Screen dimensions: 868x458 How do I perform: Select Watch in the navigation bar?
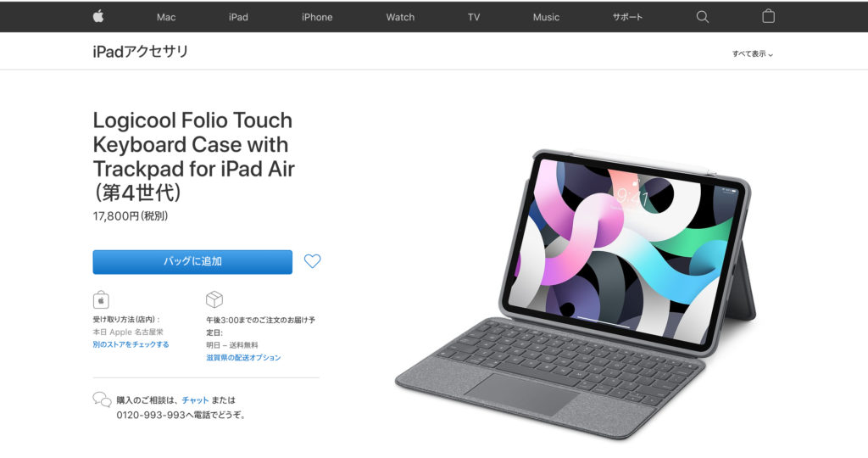[400, 17]
